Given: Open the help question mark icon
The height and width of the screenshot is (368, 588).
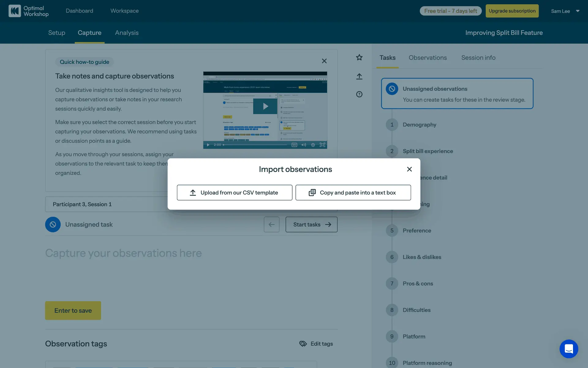Looking at the screenshot, I should (x=359, y=94).
